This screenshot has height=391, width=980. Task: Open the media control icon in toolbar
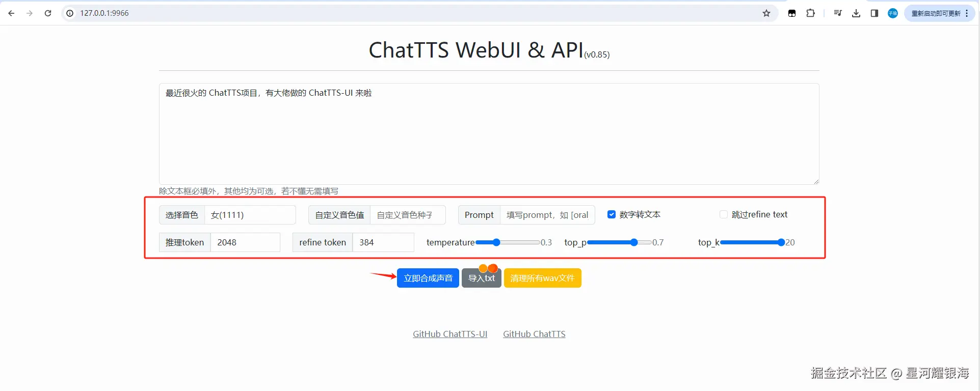pos(838,13)
